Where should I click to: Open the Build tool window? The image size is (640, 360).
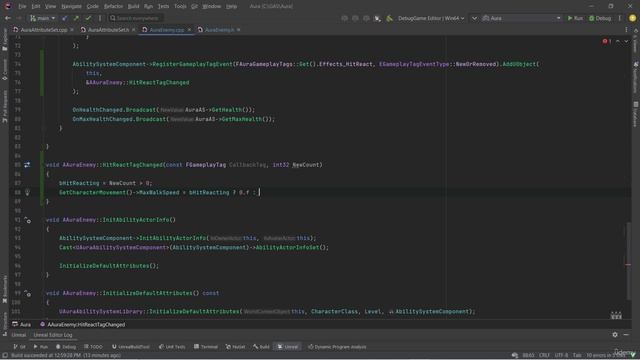click(261, 347)
